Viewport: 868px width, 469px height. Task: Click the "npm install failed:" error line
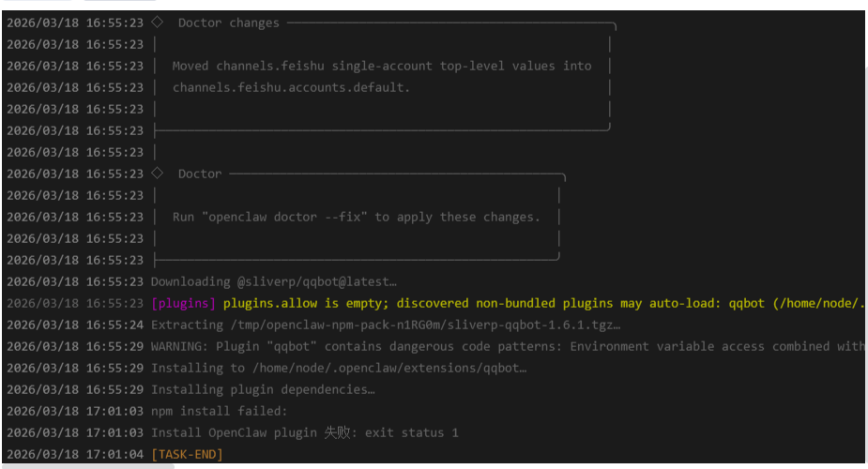point(219,411)
